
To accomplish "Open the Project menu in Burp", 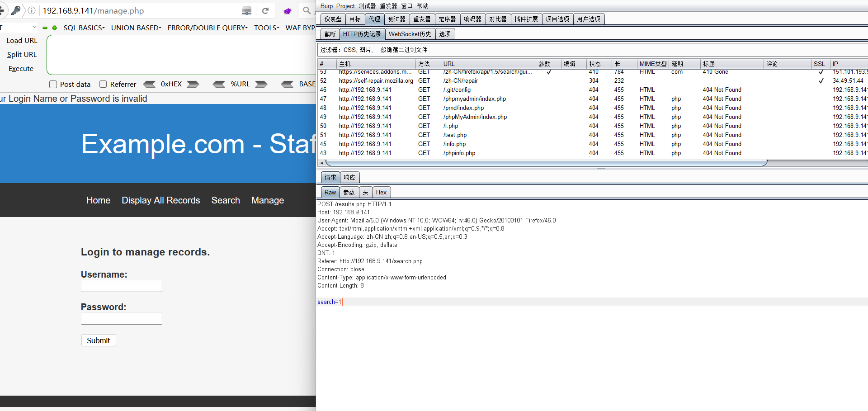I will click(345, 6).
